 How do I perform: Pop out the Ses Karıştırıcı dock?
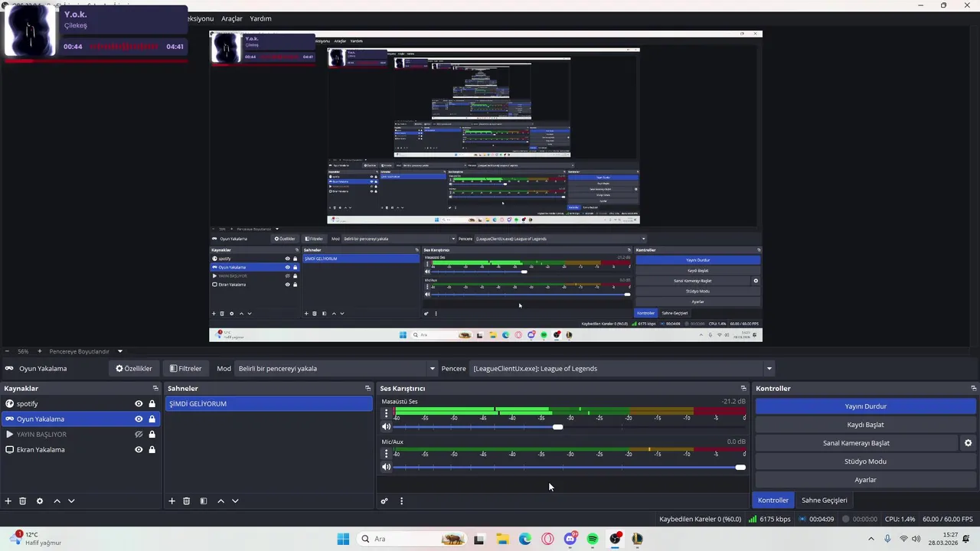(x=743, y=389)
